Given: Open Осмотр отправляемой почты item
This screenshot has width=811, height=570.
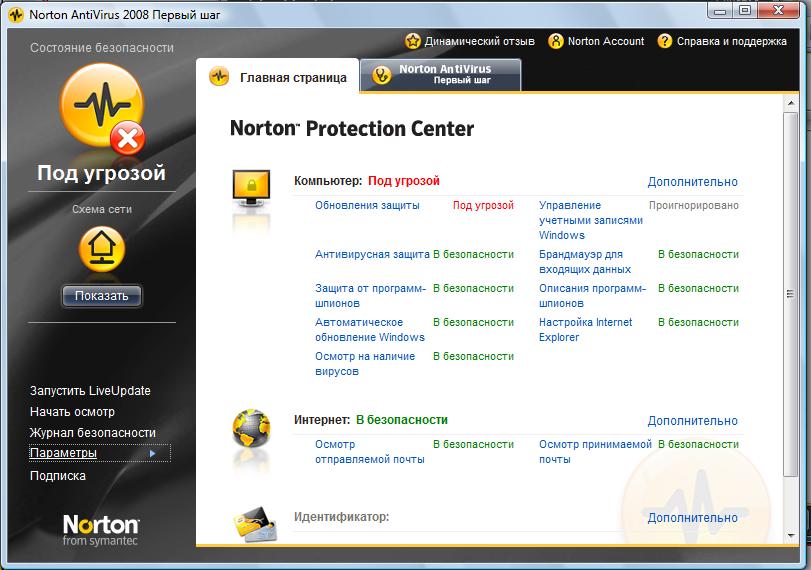Looking at the screenshot, I should click(370, 452).
